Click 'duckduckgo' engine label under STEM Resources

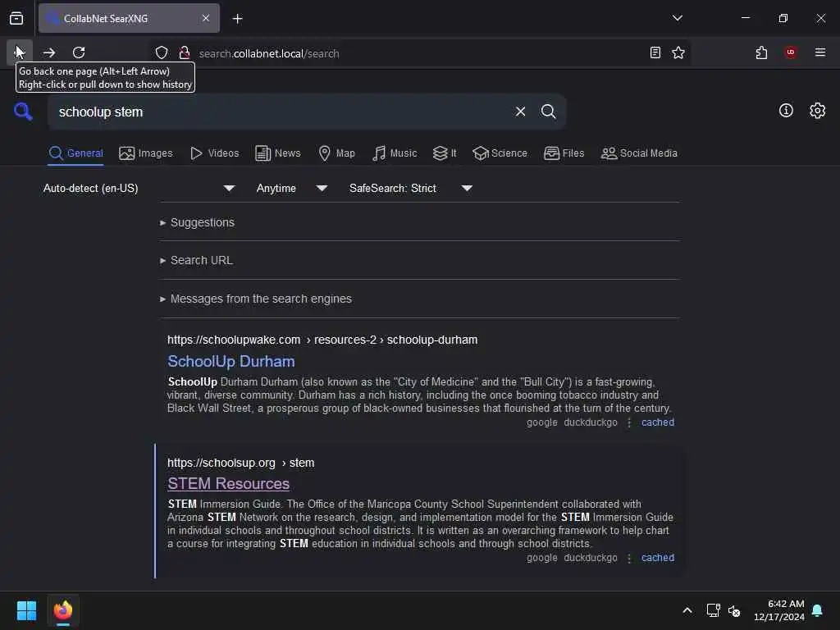pyautogui.click(x=591, y=558)
